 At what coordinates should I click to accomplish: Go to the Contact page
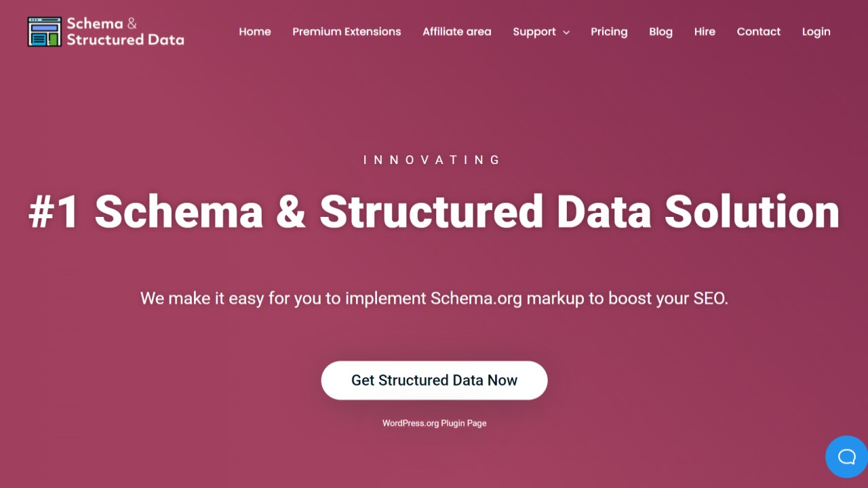pyautogui.click(x=758, y=31)
